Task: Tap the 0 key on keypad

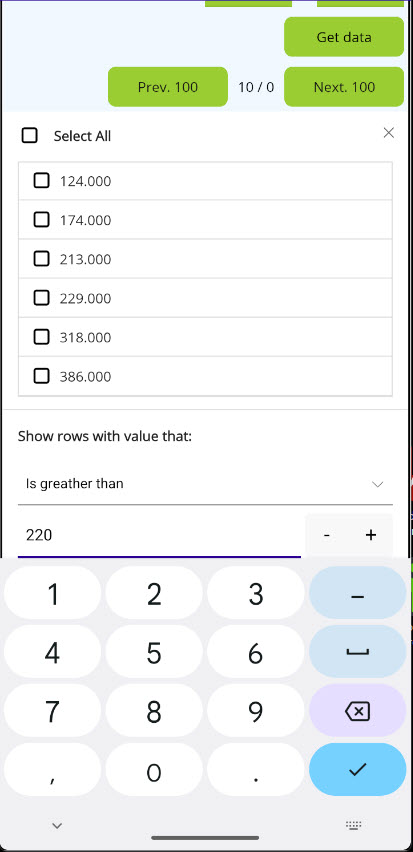Action: 154,769
